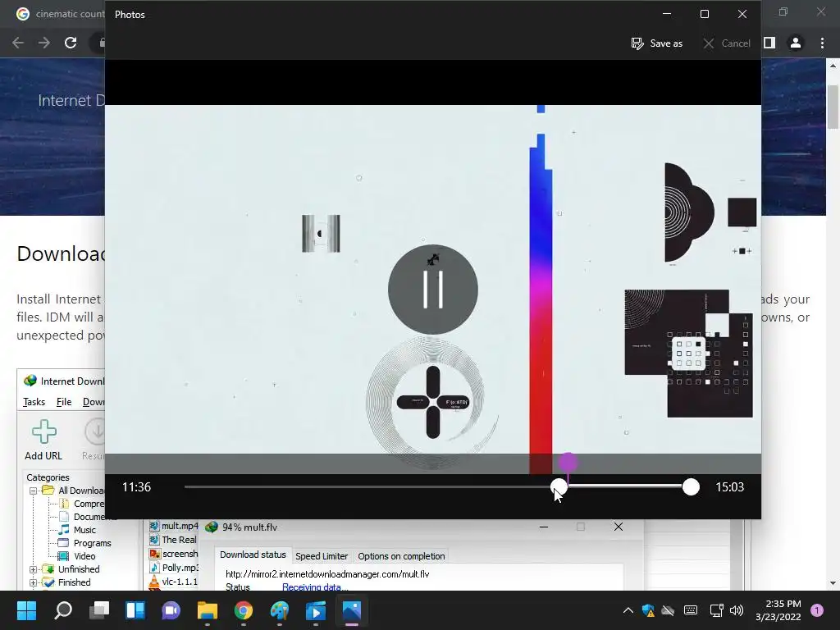840x630 pixels.
Task: Click the video trim timeline track
Action: pos(438,487)
